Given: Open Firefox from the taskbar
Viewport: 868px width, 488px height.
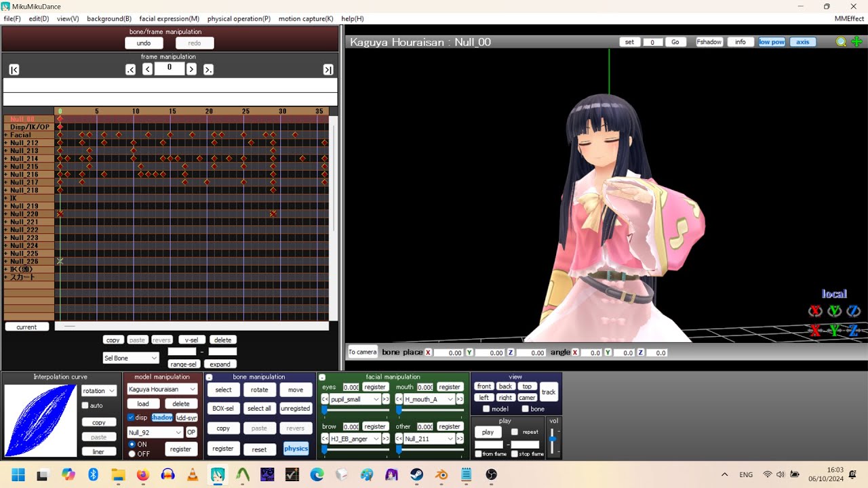Looking at the screenshot, I should 142,474.
